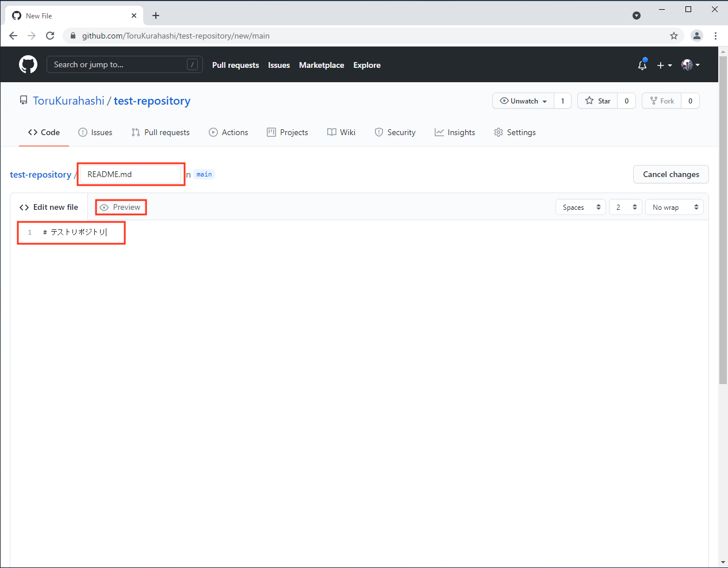Open the Insights tab
This screenshot has width=728, height=568.
coord(455,132)
